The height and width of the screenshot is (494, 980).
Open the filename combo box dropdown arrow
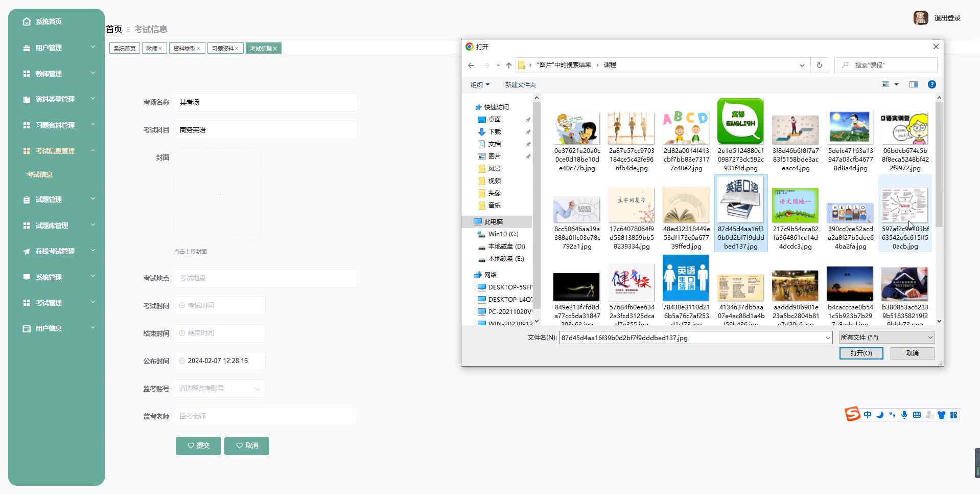pyautogui.click(x=828, y=338)
